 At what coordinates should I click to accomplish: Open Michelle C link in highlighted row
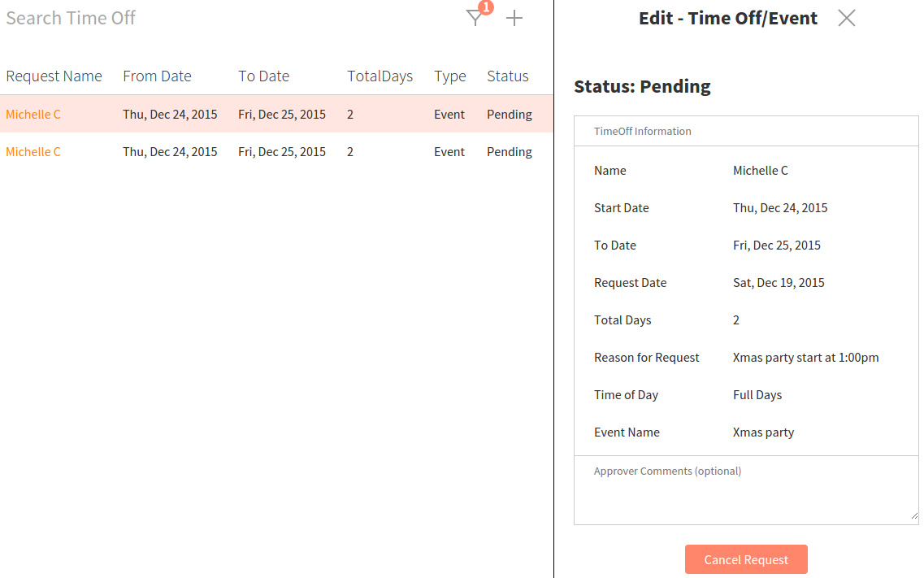pyautogui.click(x=33, y=115)
